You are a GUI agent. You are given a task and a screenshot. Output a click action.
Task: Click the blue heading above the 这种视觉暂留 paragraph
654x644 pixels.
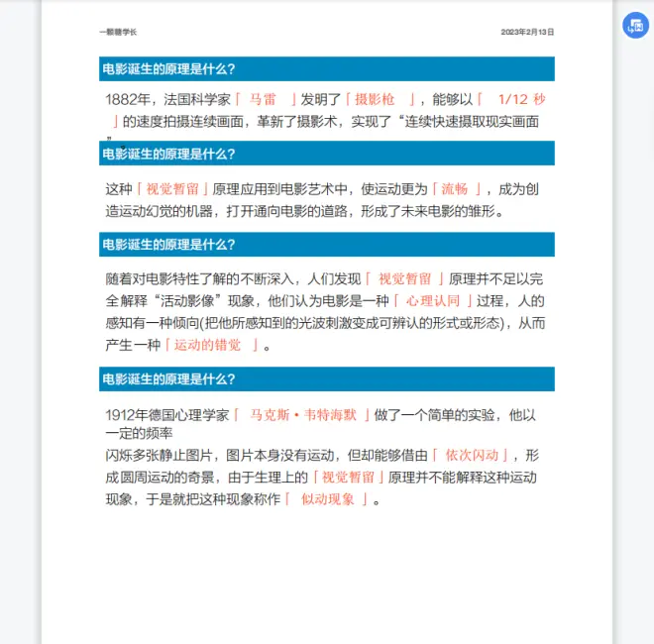click(x=327, y=154)
